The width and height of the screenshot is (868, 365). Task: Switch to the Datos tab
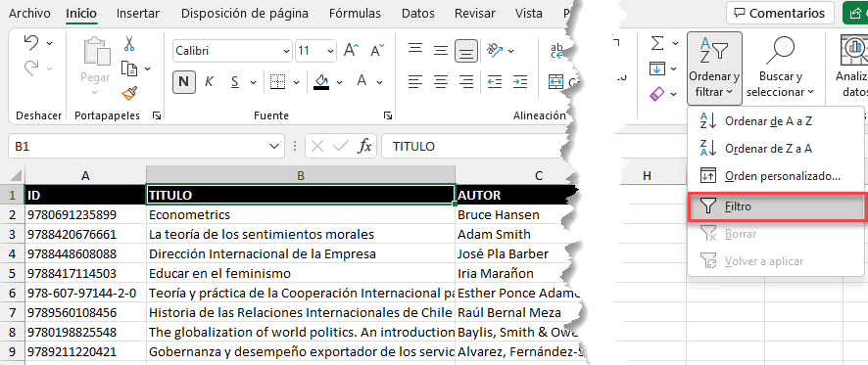click(x=418, y=14)
